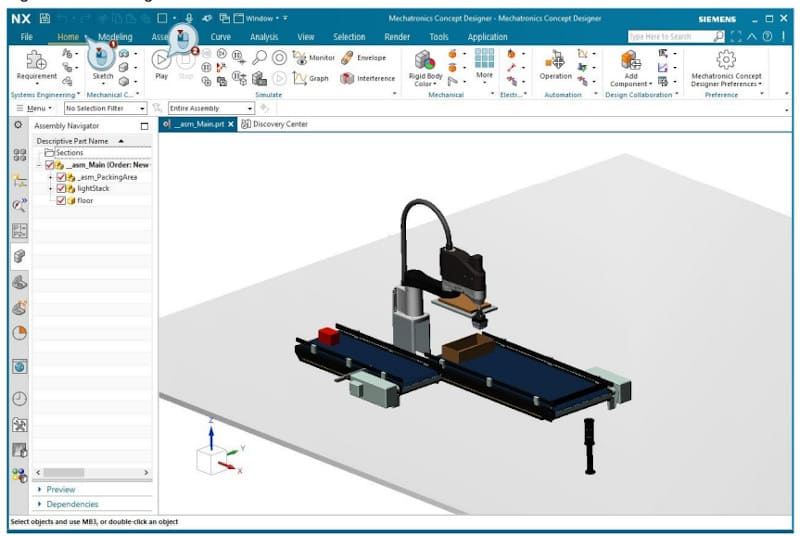The height and width of the screenshot is (536, 800).
Task: Click the Add Component icon
Action: 630,62
